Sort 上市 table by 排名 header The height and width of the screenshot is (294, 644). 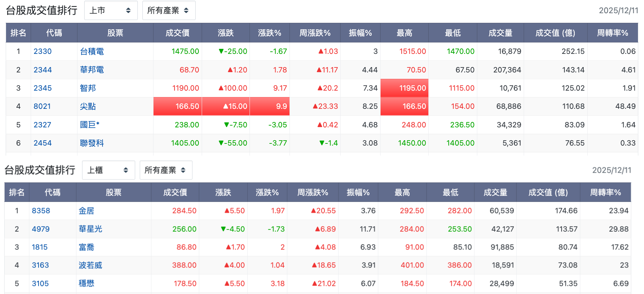click(x=18, y=33)
